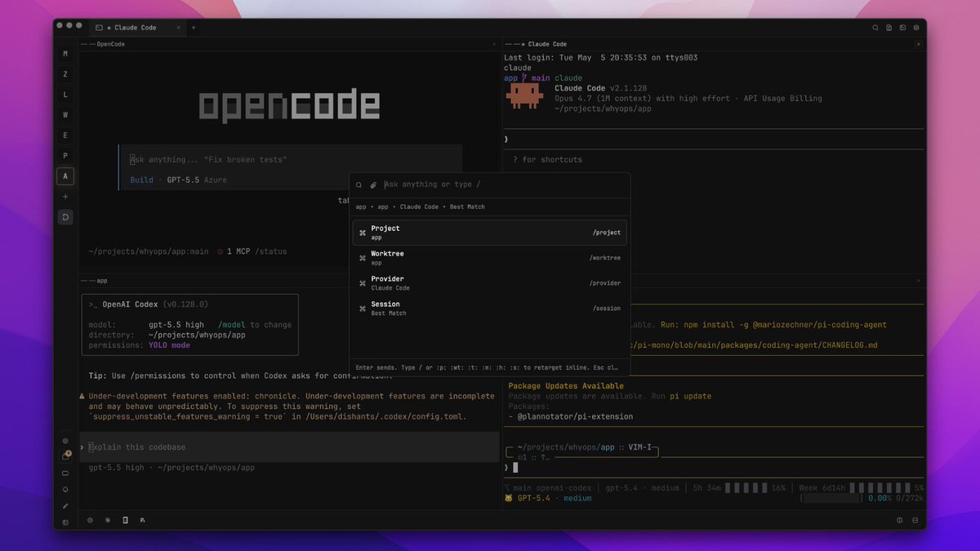Select workspace W in the sidebar
The width and height of the screenshot is (980, 551).
(x=65, y=115)
